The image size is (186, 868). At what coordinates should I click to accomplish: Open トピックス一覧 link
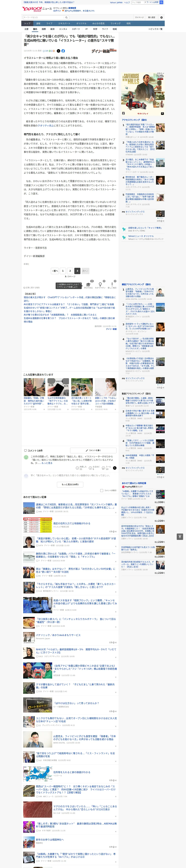coord(155,29)
